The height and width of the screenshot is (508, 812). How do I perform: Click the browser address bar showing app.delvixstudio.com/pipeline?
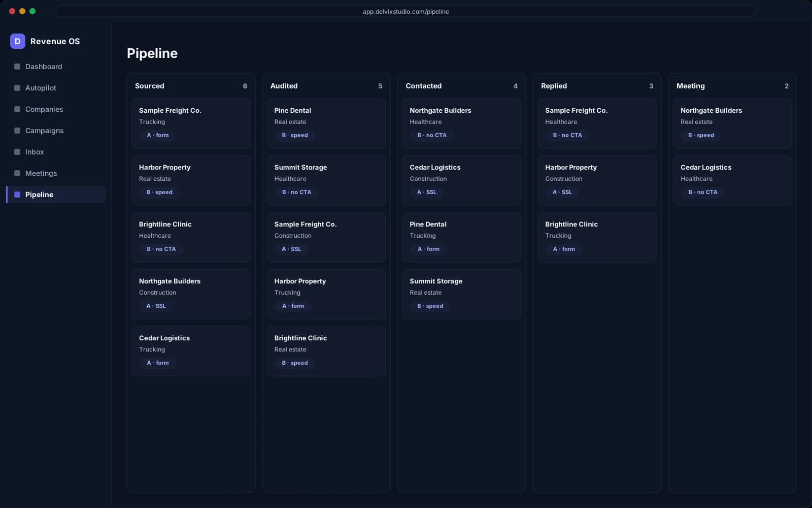tap(405, 11)
